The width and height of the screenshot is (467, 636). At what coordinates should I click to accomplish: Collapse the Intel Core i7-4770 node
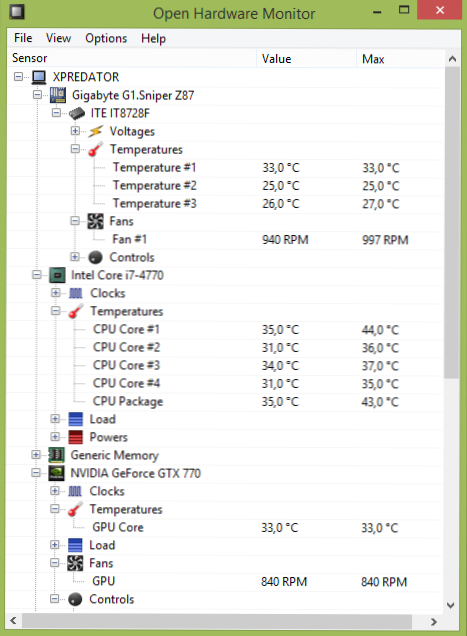tap(37, 275)
